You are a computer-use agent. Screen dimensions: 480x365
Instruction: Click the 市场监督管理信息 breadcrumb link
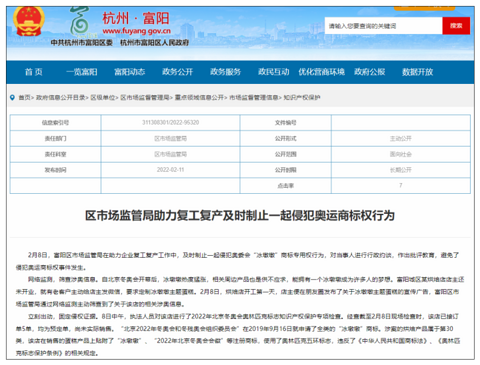coord(254,97)
